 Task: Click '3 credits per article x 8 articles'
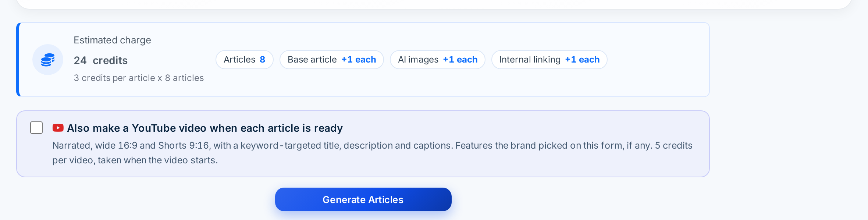pos(139,78)
